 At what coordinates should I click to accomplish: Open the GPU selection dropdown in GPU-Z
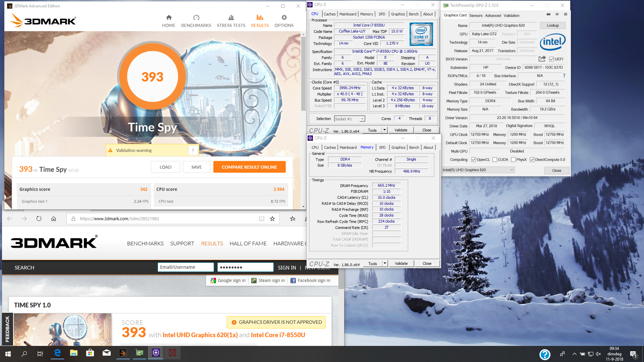pos(478,170)
